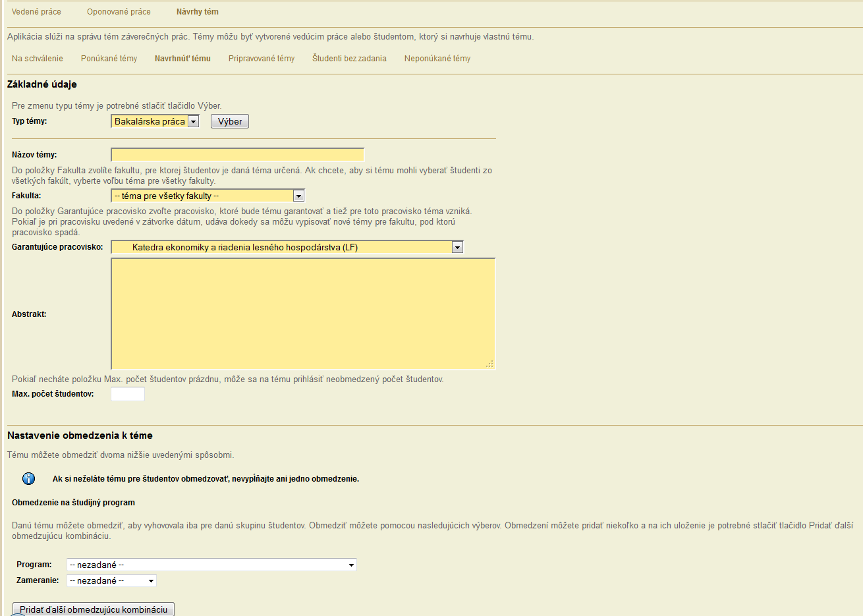This screenshot has height=616, width=863.
Task: Click inside the Abstrakt text area
Action: 303,314
